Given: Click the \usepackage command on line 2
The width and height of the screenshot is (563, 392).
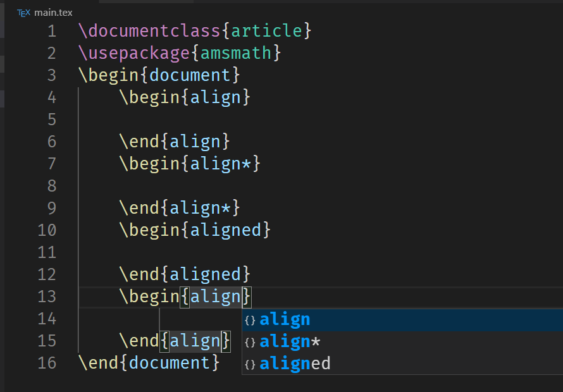Looking at the screenshot, I should pos(134,53).
